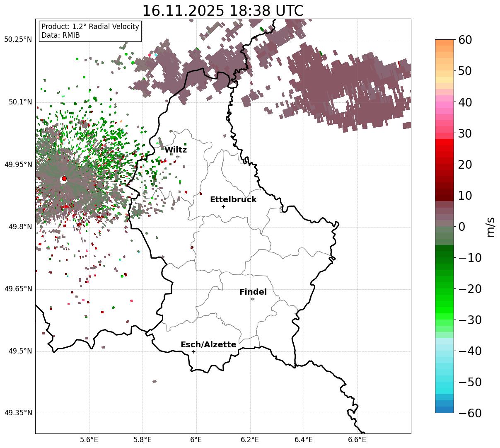500x448 pixels.
Task: Click the −20 tick on the colorbar
Action: [x=470, y=289]
